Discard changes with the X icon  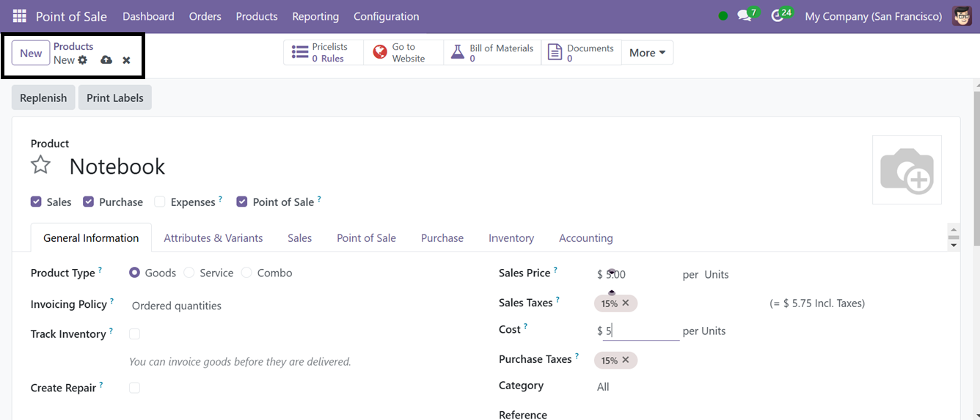[126, 60]
